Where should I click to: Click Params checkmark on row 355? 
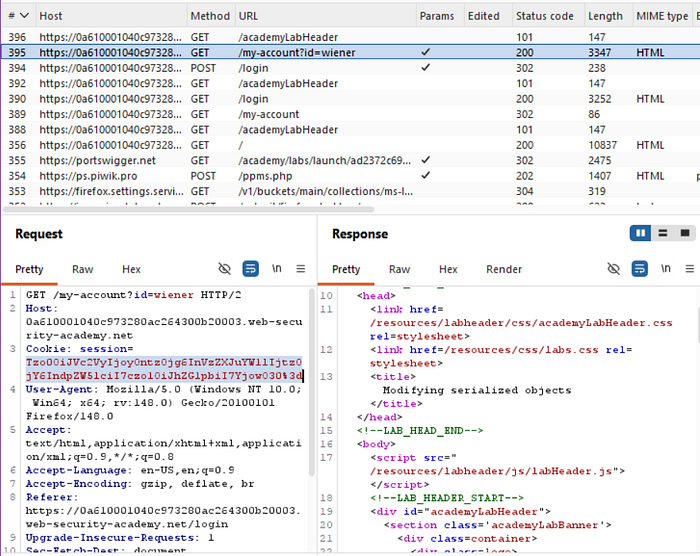[x=425, y=160]
